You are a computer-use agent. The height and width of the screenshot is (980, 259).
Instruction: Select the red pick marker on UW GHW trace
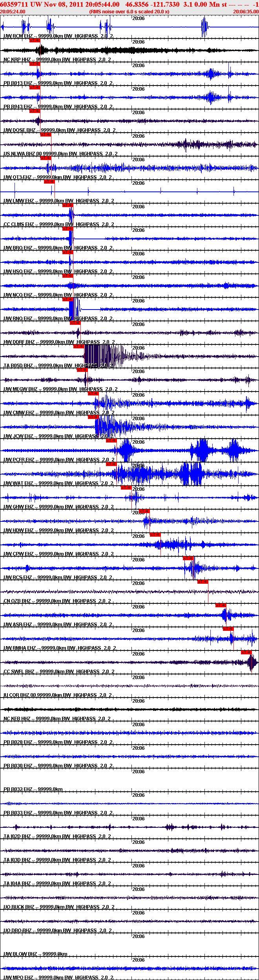click(126, 487)
